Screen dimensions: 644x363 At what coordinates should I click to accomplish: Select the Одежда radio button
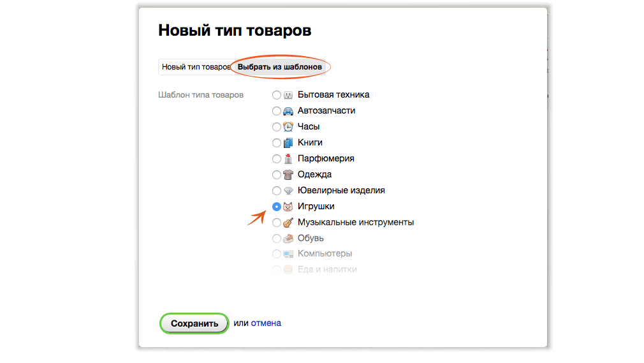(x=277, y=175)
